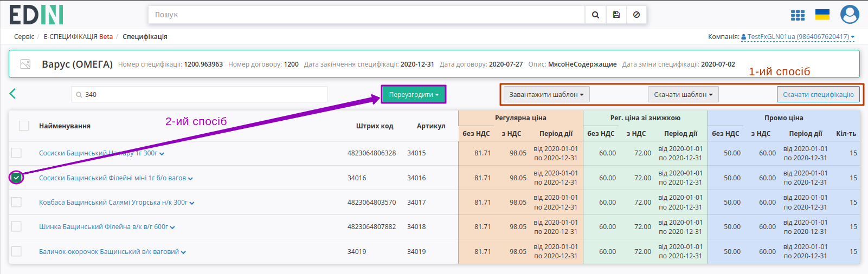Viewport: 868px width, 274px height.
Task: Click the Регулярна ціна header
Action: (520, 118)
